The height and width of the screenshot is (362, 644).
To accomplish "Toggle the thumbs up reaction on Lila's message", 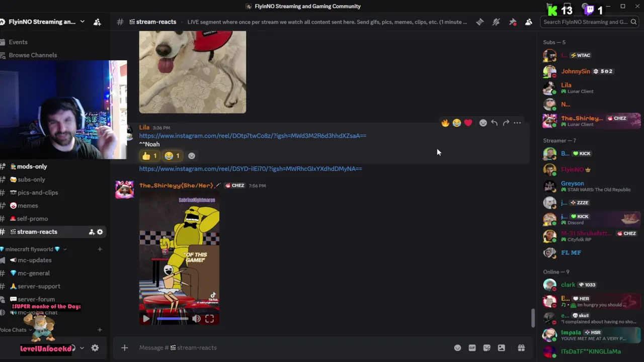I will tap(149, 156).
